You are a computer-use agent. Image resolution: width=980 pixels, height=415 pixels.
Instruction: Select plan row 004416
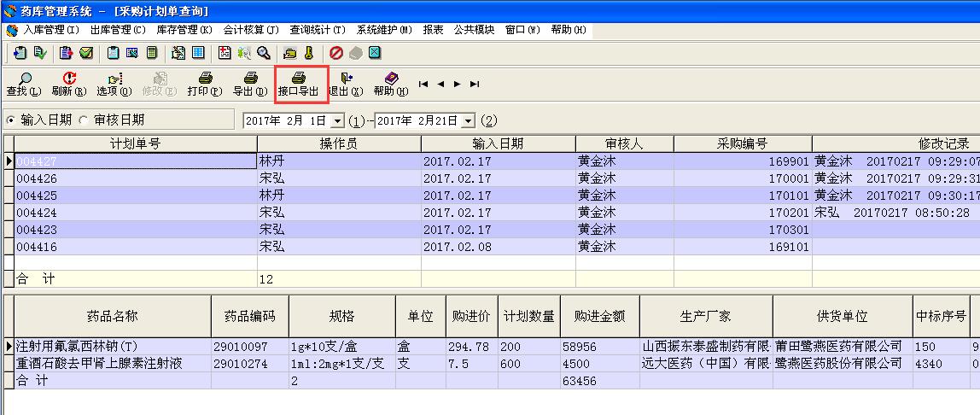coord(491,247)
